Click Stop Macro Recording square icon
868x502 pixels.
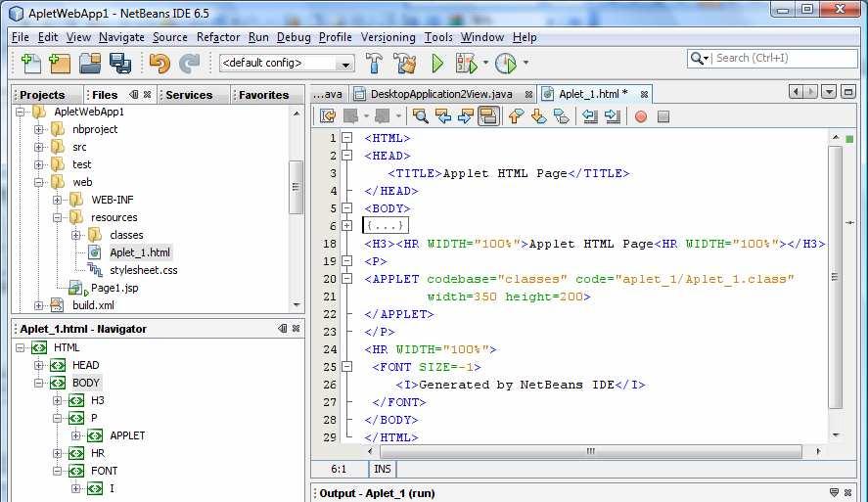[x=663, y=116]
